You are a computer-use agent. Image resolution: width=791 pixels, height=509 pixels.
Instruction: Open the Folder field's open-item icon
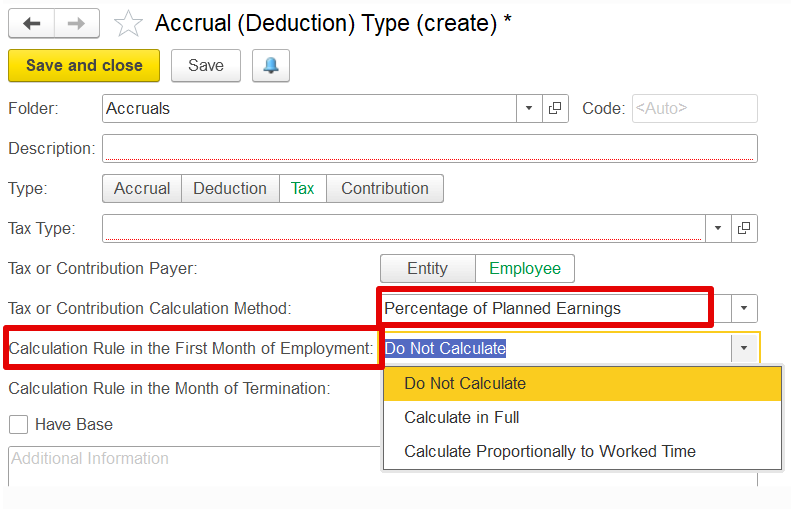(555, 108)
